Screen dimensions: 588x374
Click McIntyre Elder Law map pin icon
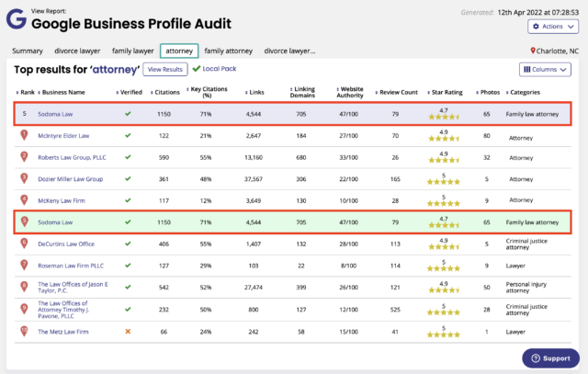coord(26,135)
